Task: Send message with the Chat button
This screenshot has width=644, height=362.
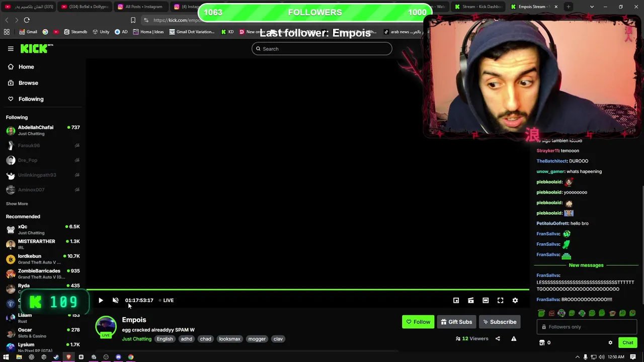Action: [627, 343]
